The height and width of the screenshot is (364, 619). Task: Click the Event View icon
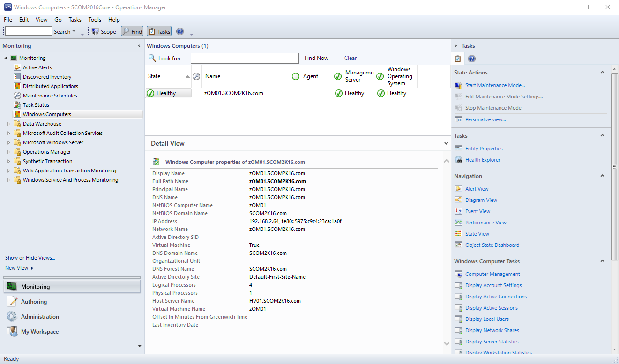[458, 211]
